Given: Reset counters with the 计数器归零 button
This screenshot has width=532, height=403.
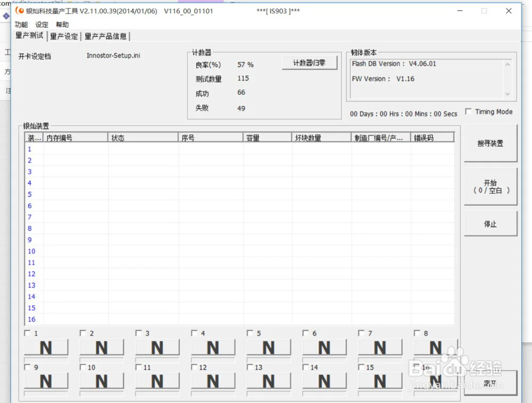Looking at the screenshot, I should pyautogui.click(x=310, y=63).
